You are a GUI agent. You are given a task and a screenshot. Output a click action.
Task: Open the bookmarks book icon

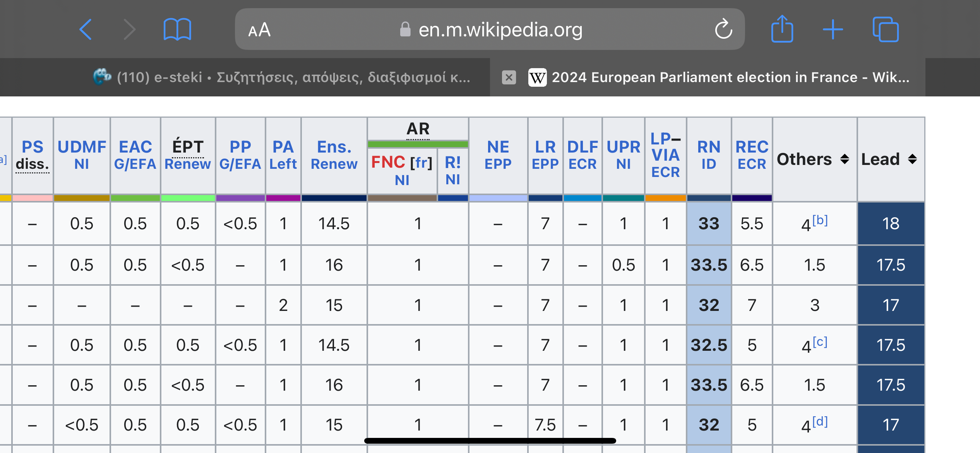pos(177,29)
